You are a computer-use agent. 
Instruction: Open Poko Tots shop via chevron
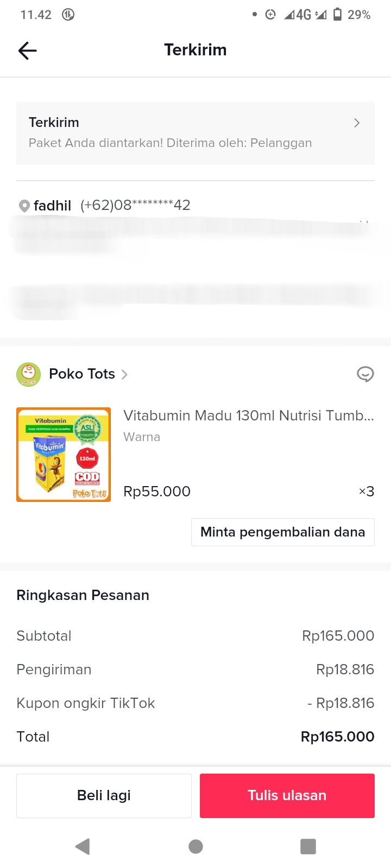click(x=124, y=374)
